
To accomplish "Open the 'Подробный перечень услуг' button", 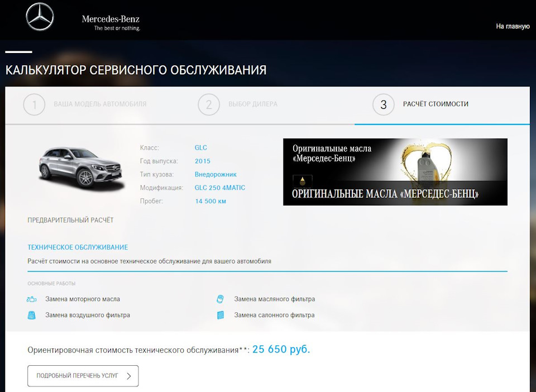I will (83, 376).
